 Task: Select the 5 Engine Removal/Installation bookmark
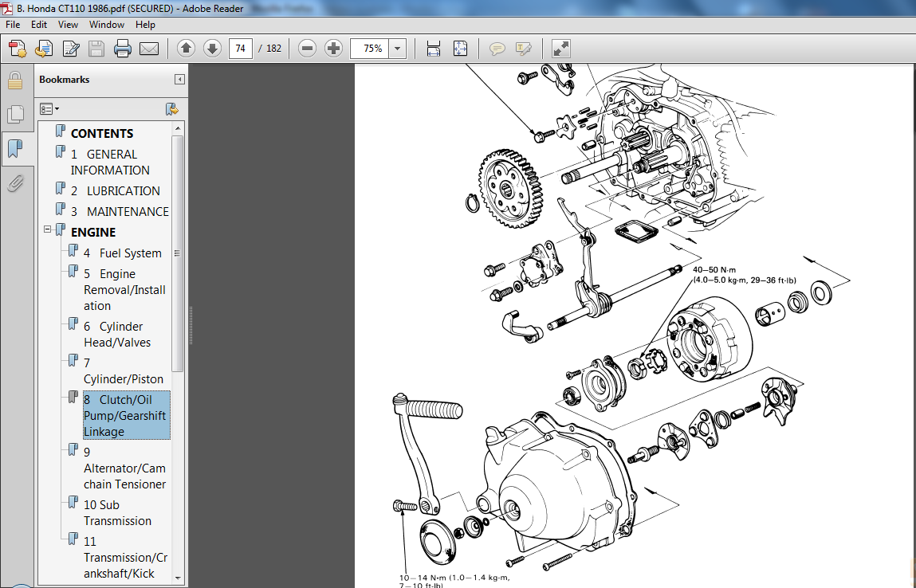point(124,290)
